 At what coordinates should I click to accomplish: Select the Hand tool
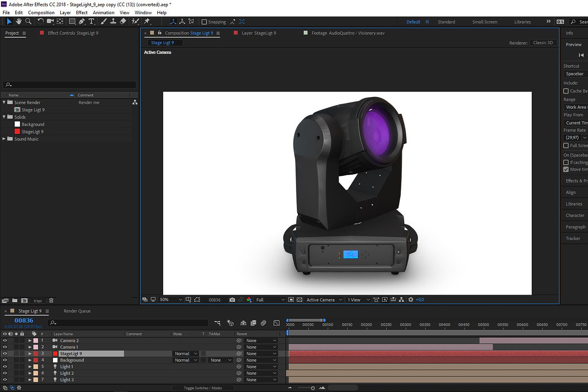(19, 22)
